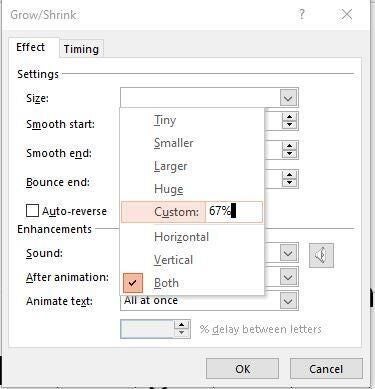Click the Cancel button
Image resolution: width=375 pixels, height=389 pixels.
click(326, 369)
